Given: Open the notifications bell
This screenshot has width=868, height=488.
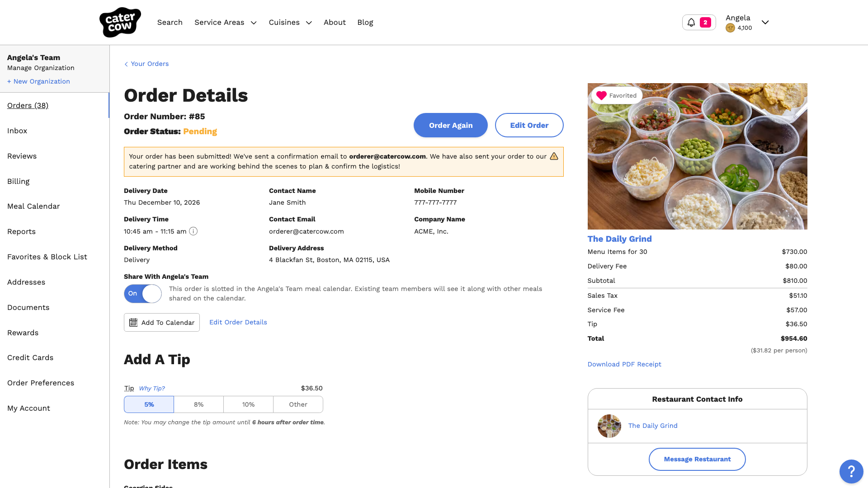Looking at the screenshot, I should pos(691,22).
